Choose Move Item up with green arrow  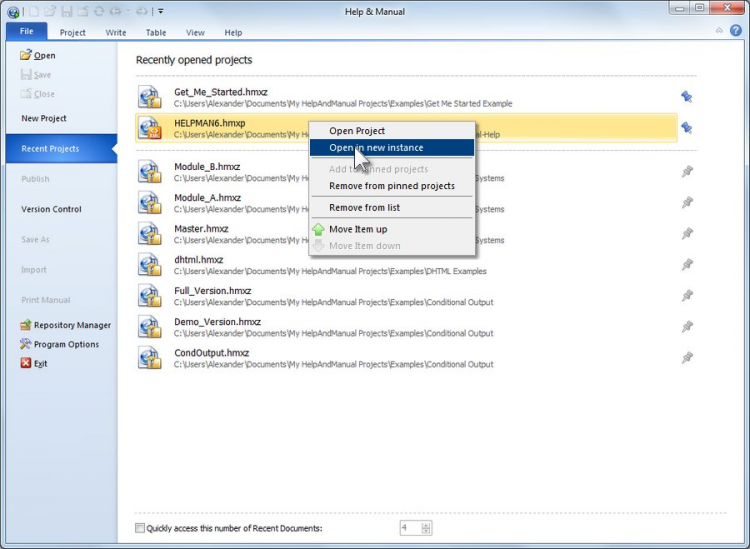[392, 229]
